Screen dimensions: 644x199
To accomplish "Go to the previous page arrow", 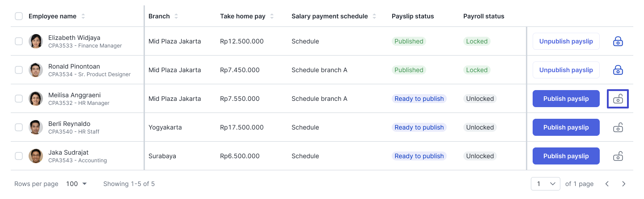I will click(x=607, y=184).
